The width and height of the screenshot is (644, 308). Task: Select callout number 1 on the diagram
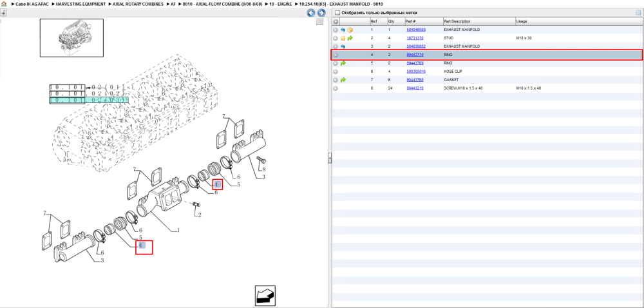click(178, 231)
